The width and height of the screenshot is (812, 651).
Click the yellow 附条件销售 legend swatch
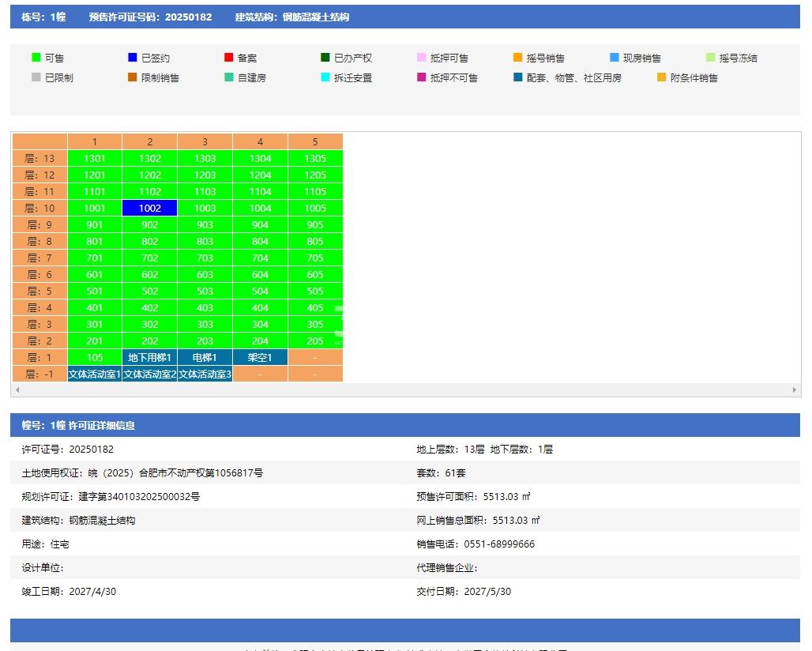point(661,77)
